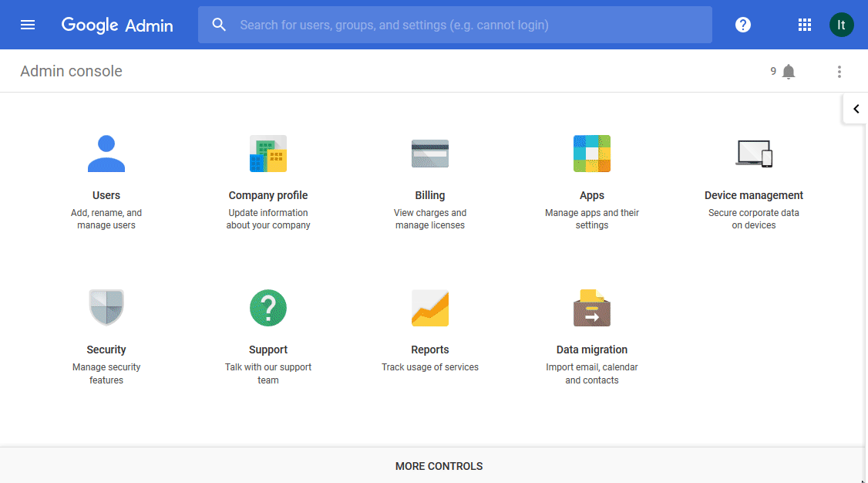Click "Manage apps and their settings" text
The image size is (868, 483).
pyautogui.click(x=592, y=219)
